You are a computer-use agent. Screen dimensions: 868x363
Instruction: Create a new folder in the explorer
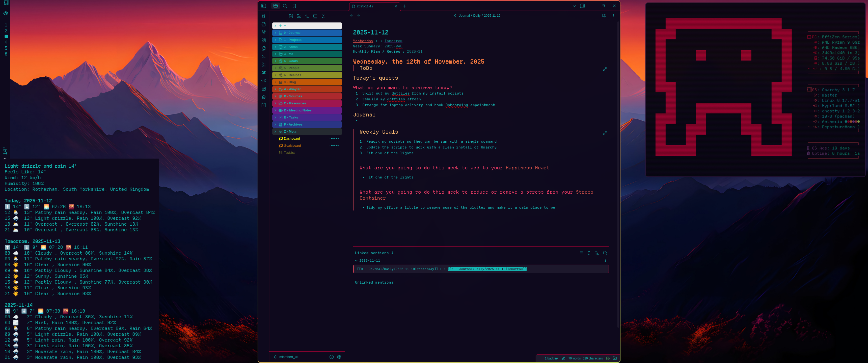tap(299, 16)
